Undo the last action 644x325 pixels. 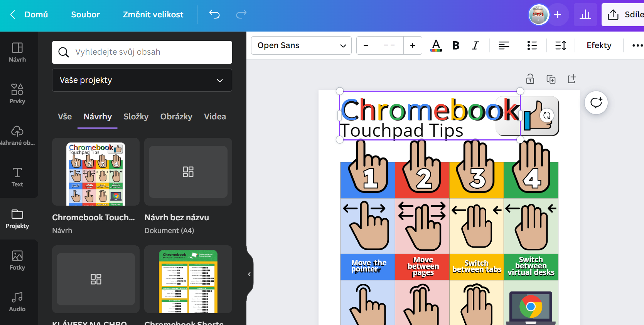tap(214, 15)
